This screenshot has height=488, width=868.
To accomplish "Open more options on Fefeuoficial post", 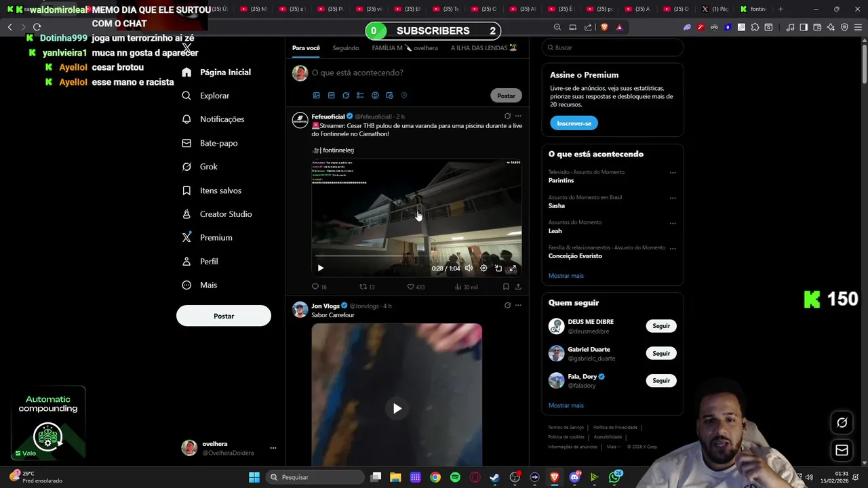I will [518, 116].
